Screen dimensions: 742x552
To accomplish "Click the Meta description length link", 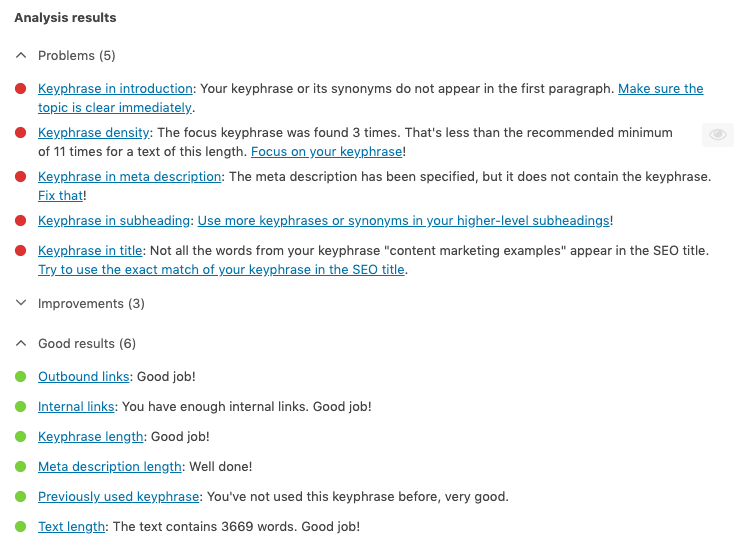I will [x=110, y=467].
